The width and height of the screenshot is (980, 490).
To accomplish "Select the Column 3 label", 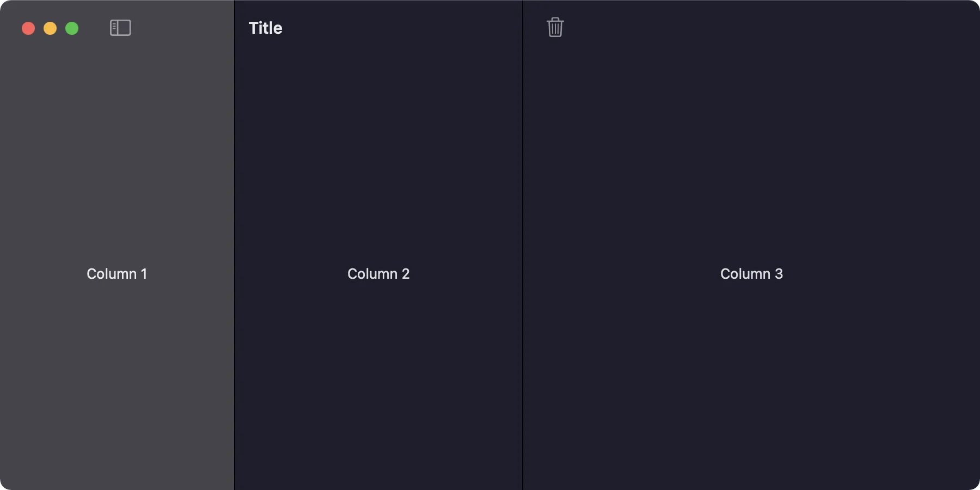I will pyautogui.click(x=751, y=274).
